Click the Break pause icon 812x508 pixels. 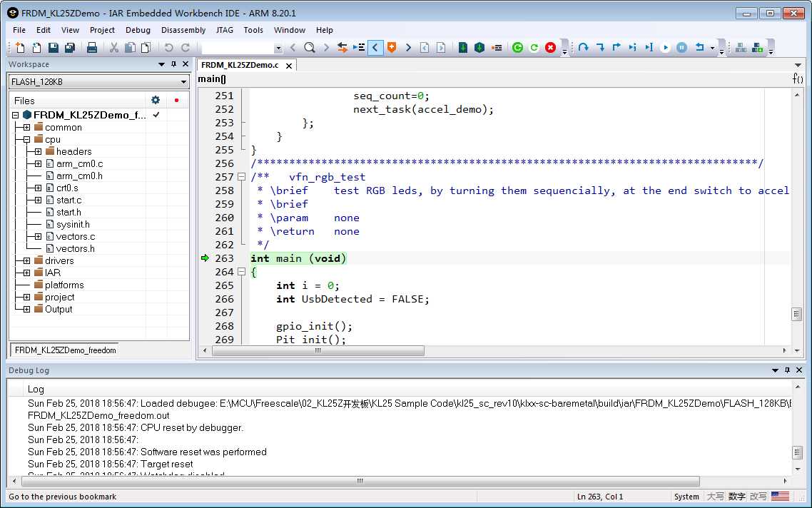[x=682, y=48]
